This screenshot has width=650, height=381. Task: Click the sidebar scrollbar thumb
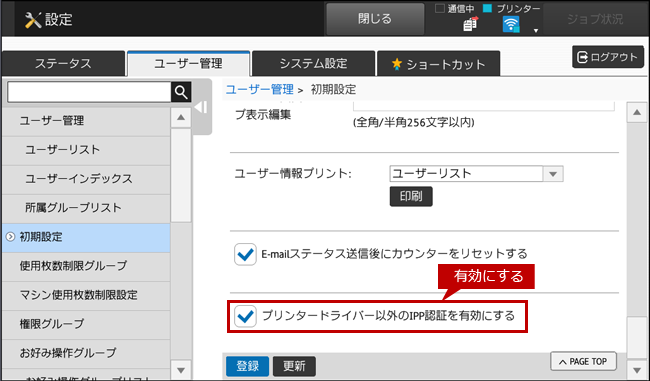(x=181, y=175)
